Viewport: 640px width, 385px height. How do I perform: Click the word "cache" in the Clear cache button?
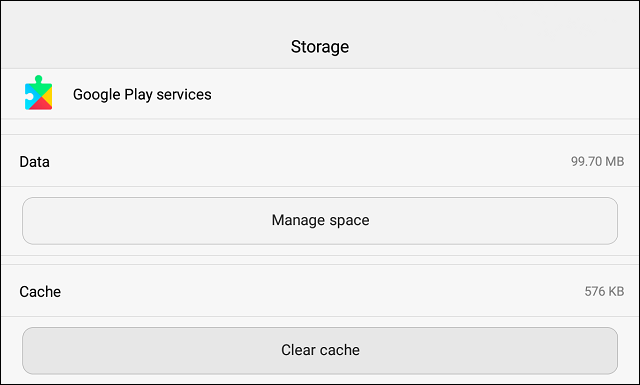(340, 350)
